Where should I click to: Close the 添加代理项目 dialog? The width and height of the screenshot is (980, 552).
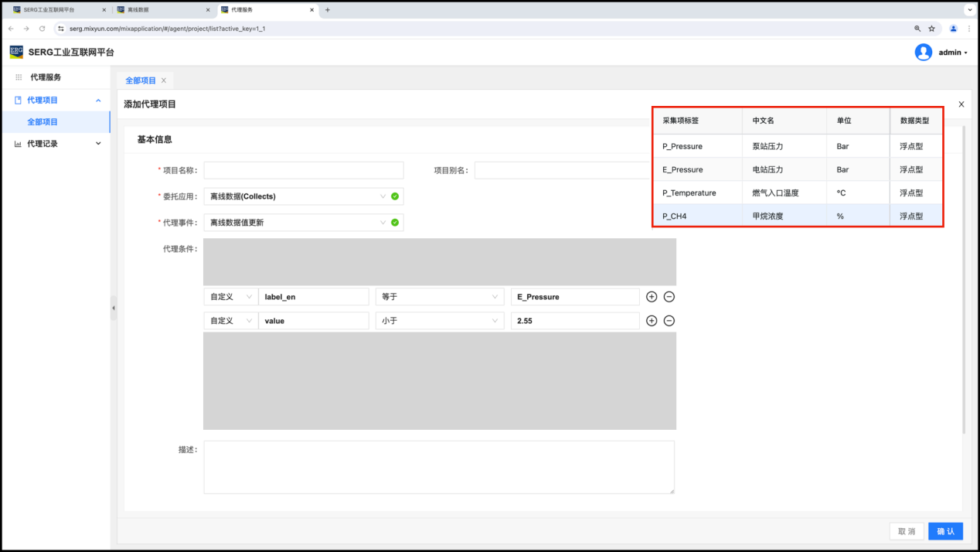coord(961,104)
